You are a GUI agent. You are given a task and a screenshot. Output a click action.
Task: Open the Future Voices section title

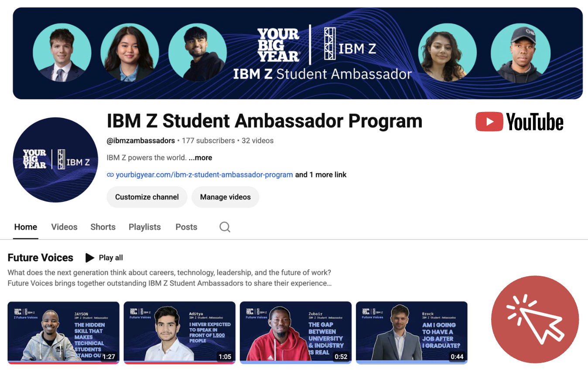pyautogui.click(x=41, y=258)
